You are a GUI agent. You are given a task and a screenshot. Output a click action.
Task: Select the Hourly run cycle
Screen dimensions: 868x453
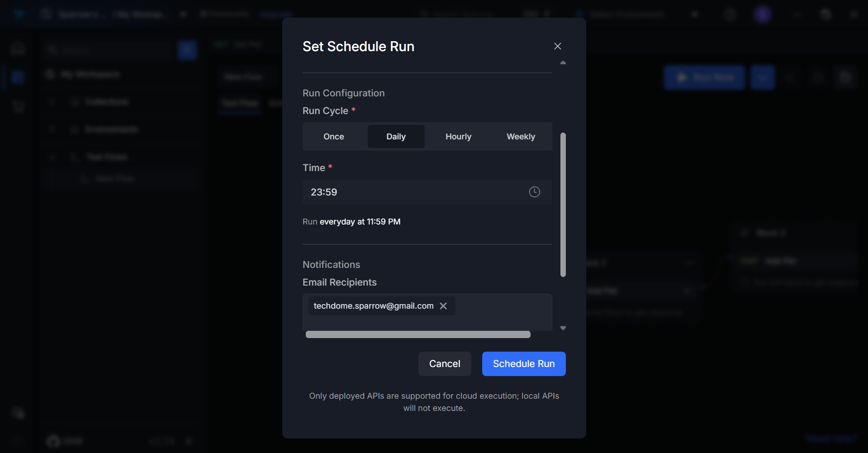coord(458,137)
